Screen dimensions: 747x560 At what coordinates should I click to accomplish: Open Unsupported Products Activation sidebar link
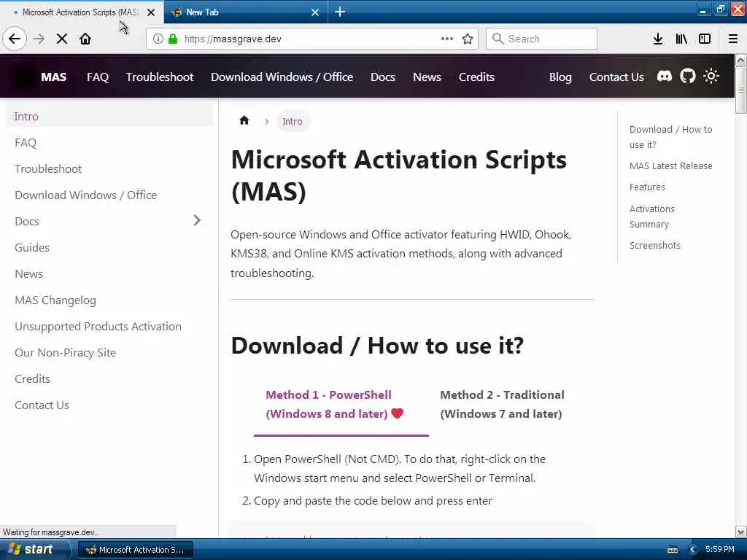109,326
